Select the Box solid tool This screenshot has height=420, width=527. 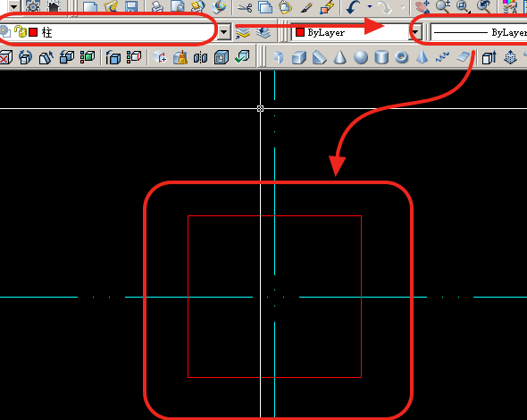pyautogui.click(x=299, y=57)
